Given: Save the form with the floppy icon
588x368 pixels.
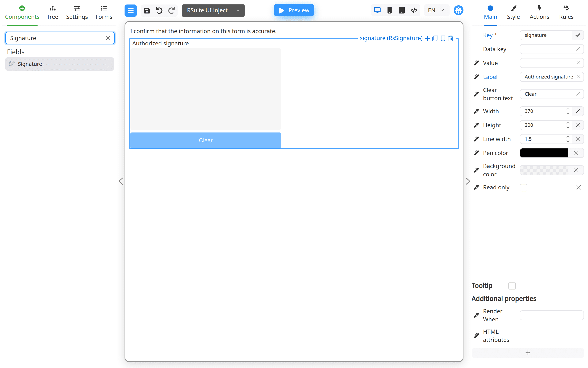Looking at the screenshot, I should coord(147,10).
